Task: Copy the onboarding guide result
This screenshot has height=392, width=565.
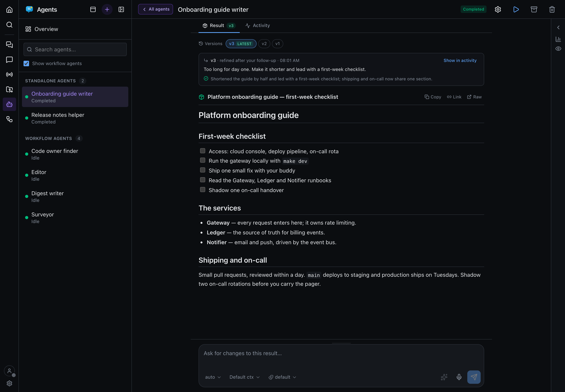Action: [x=433, y=97]
